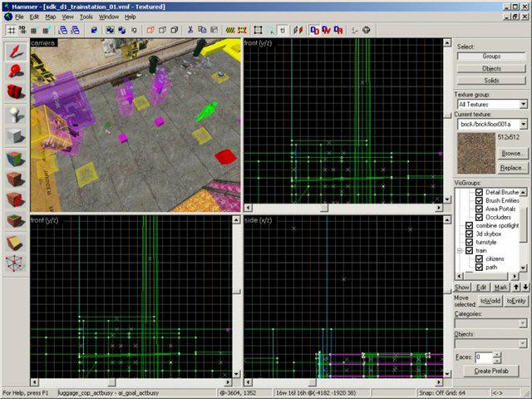Select the Entity tool
The width and height of the screenshot is (532, 399).
14,114
